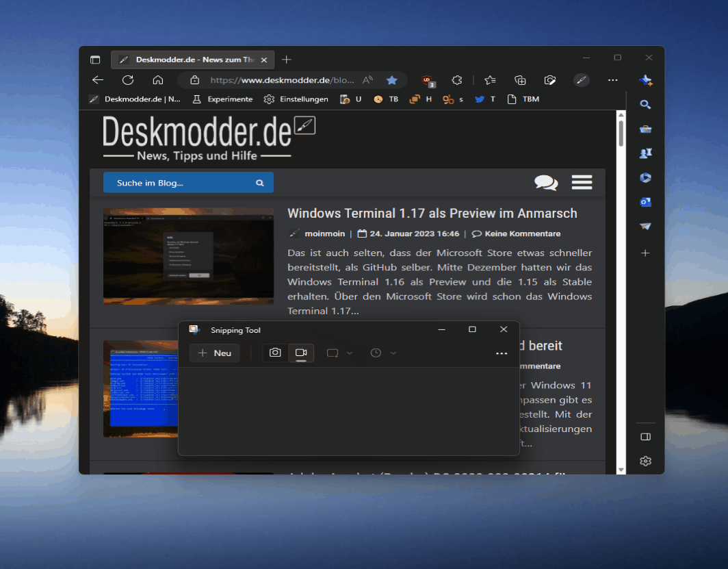Click the Edge address bar URL
This screenshot has width=728, height=569.
click(282, 80)
